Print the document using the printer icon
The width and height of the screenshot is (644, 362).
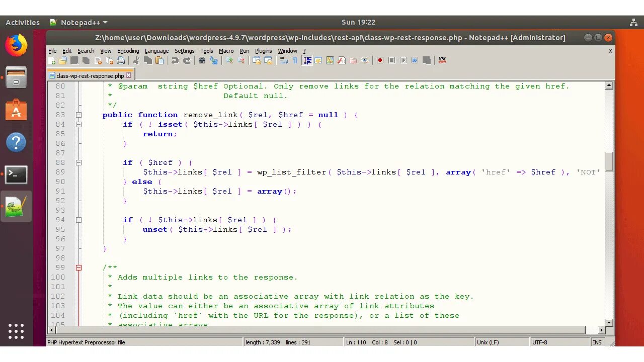click(121, 60)
